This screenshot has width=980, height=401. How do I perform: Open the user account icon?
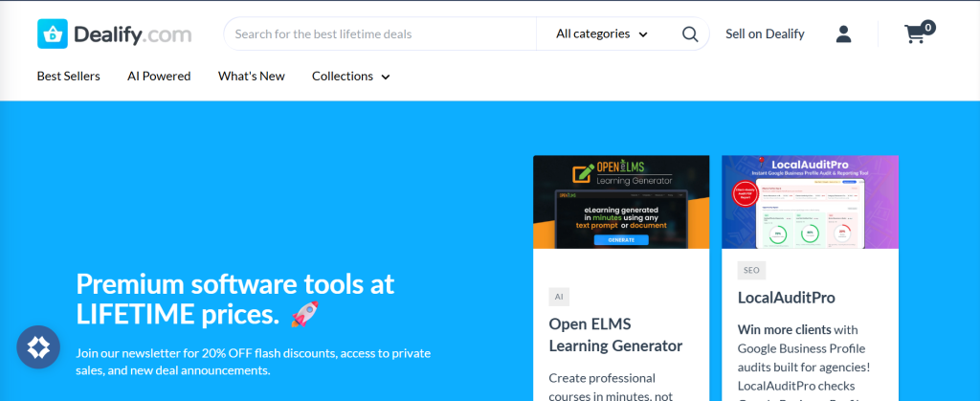844,33
